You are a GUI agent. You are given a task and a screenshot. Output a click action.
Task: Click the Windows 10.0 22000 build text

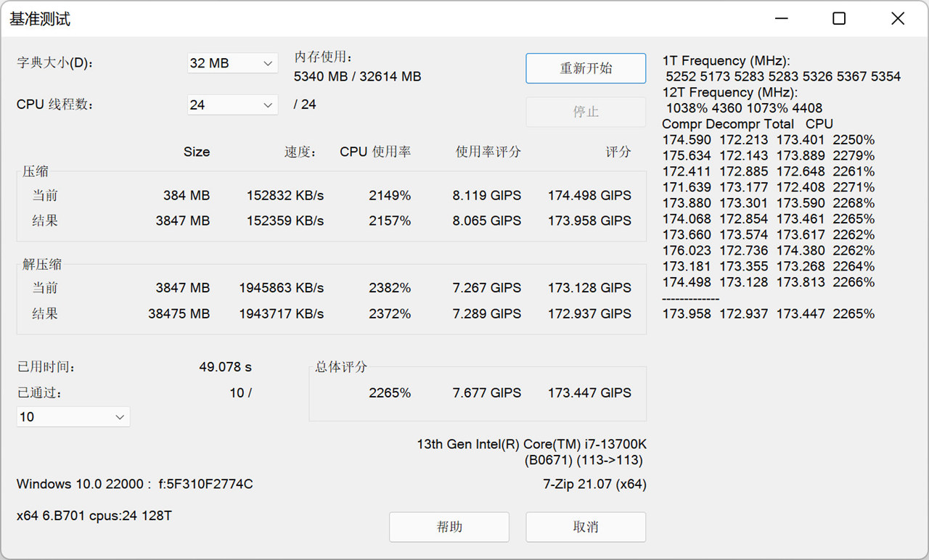coord(134,484)
